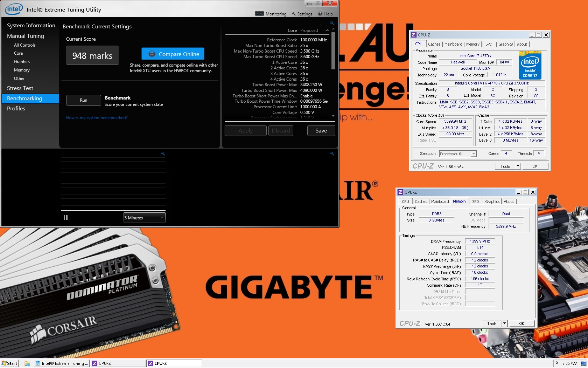Open Help in XTU top bar
Viewport: 588px width, 368px height.
tap(325, 14)
